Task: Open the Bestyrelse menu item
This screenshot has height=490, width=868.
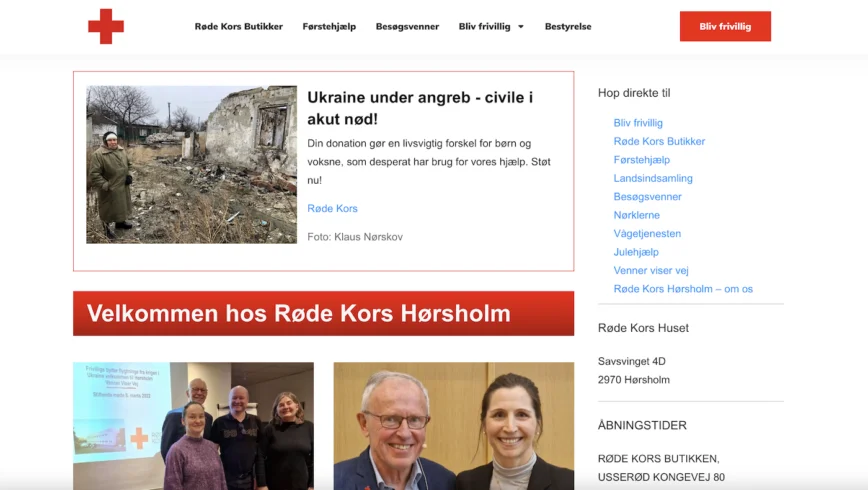Action: pyautogui.click(x=568, y=27)
